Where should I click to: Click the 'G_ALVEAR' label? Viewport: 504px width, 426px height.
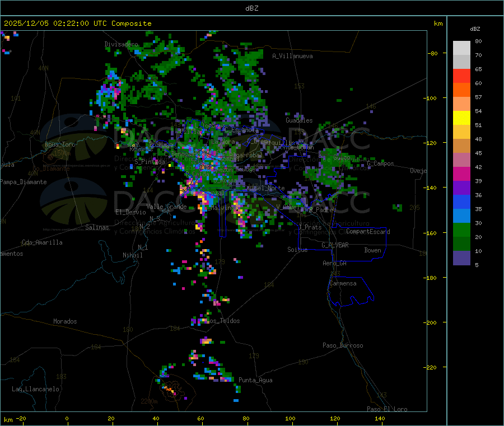(x=335, y=245)
